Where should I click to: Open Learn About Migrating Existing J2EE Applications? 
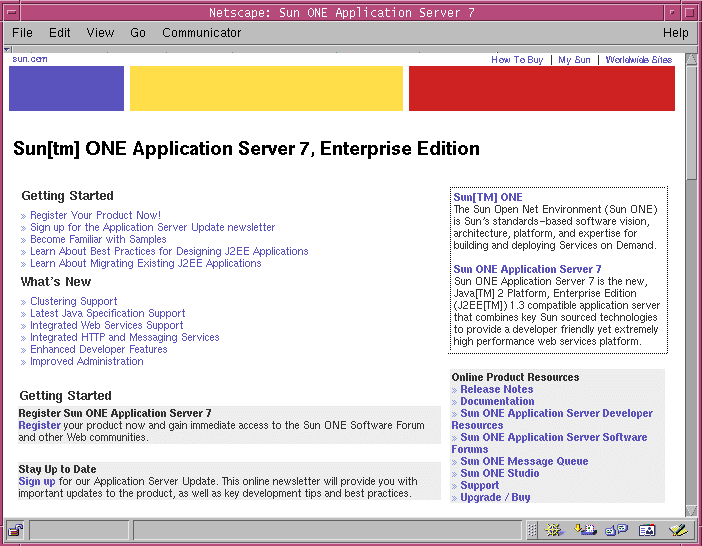(146, 264)
